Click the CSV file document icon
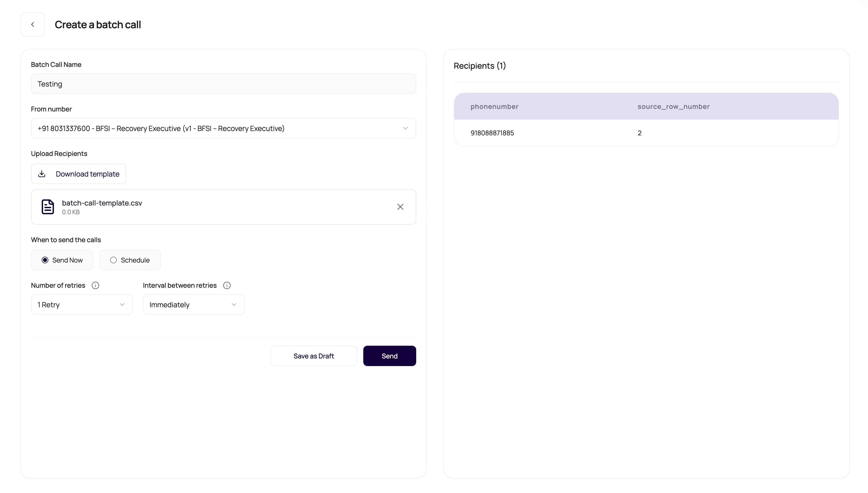Viewport: 868px width, 493px height. (48, 207)
